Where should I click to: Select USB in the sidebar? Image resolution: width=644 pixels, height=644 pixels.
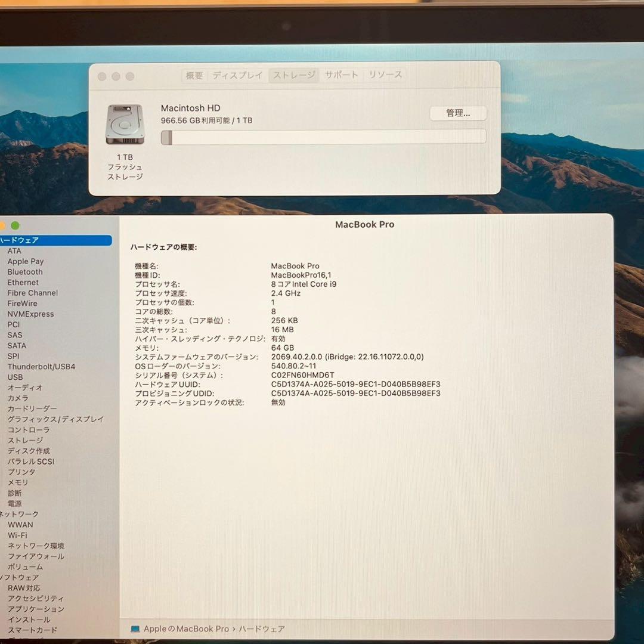[15, 377]
